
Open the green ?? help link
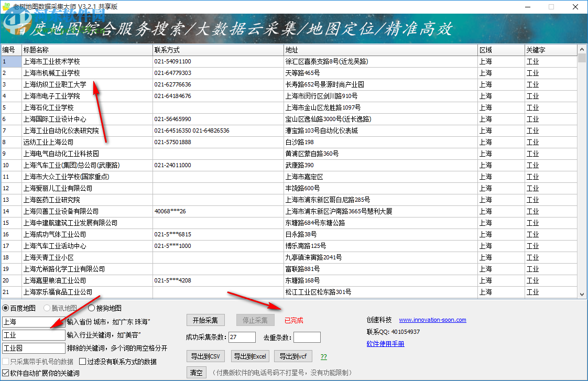point(324,356)
